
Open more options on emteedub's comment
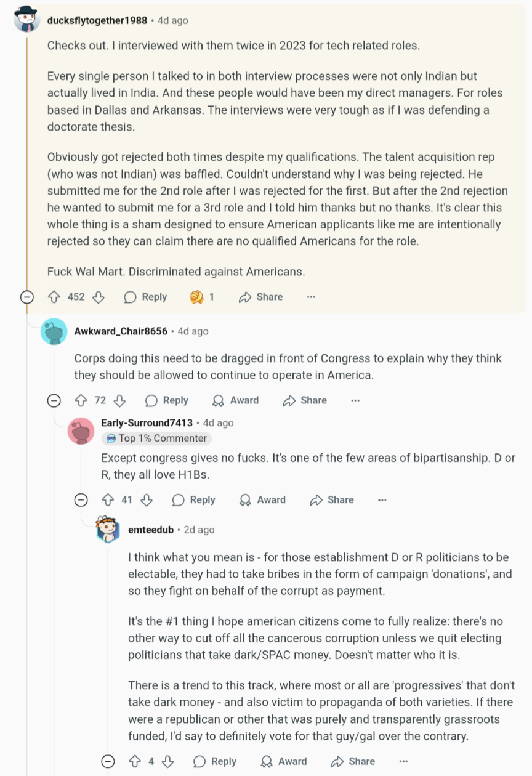[x=403, y=761]
